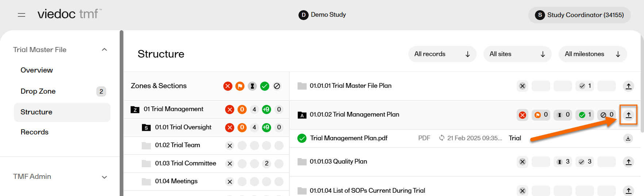Toggle the not-applicable filter on 01.01.02 row
Screen dimensions: 644x196
pos(607,115)
